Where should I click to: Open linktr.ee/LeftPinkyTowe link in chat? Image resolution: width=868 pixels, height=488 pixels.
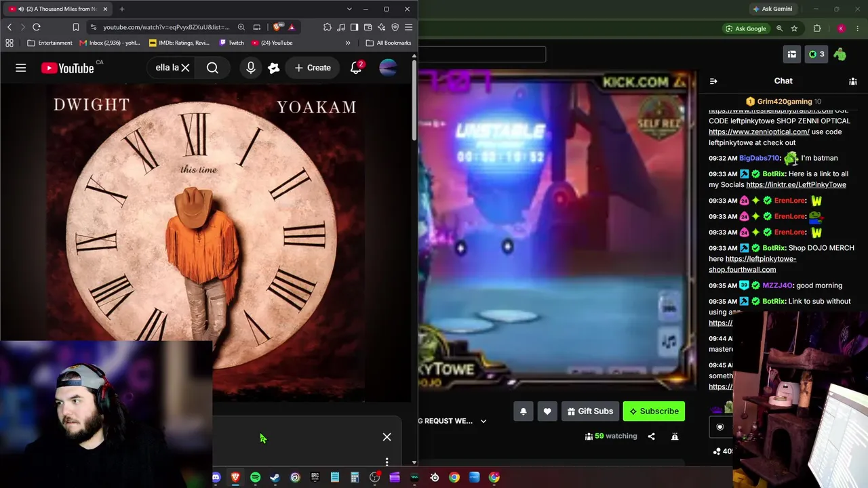(796, 184)
